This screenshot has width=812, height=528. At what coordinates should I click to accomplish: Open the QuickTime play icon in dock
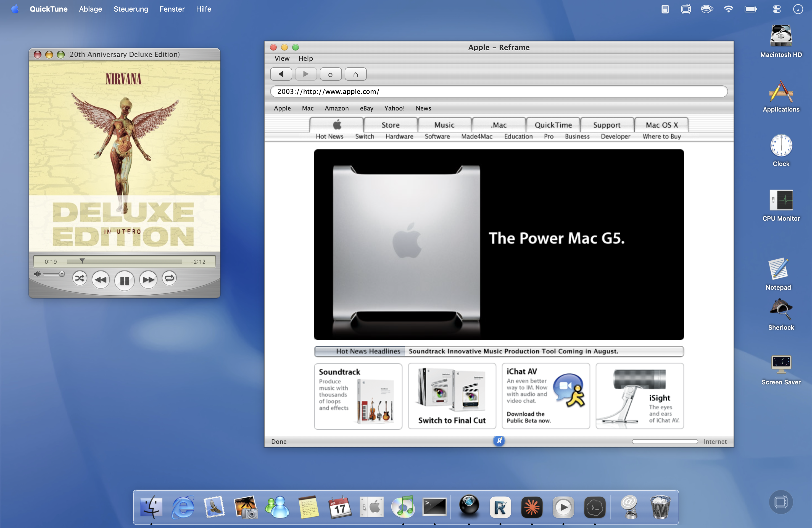(x=563, y=507)
